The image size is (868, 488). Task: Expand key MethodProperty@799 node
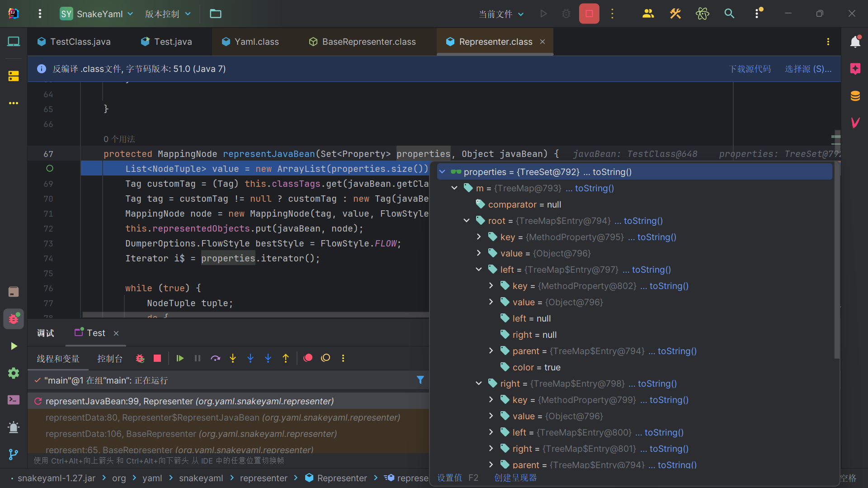coord(491,400)
